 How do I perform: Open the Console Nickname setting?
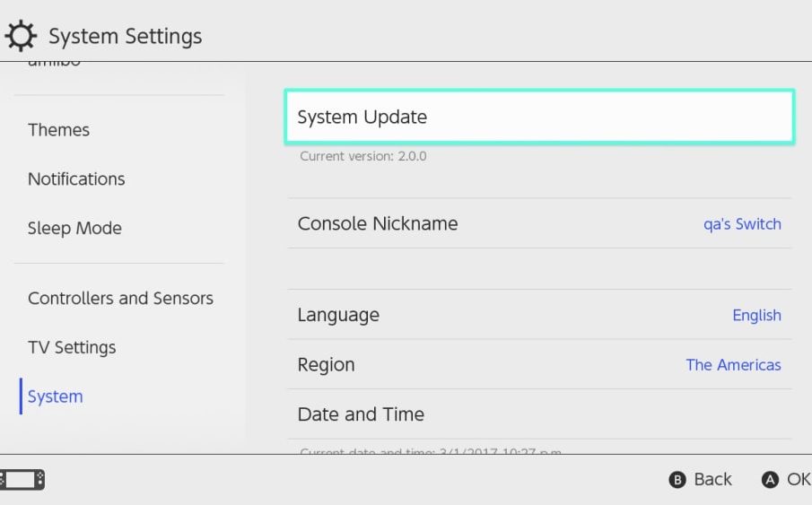click(378, 223)
